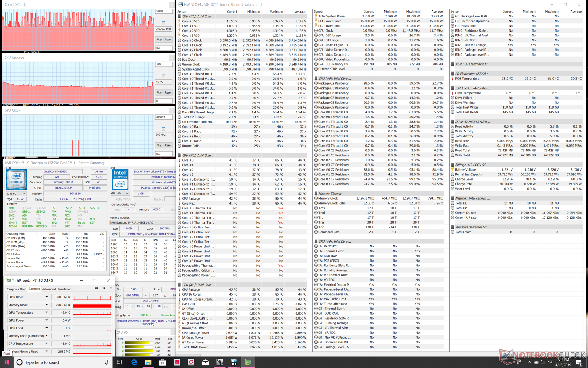Screen dimensions: 588x368
Task: Open the Memory Clock sensor dropdown
Action: (47, 305)
